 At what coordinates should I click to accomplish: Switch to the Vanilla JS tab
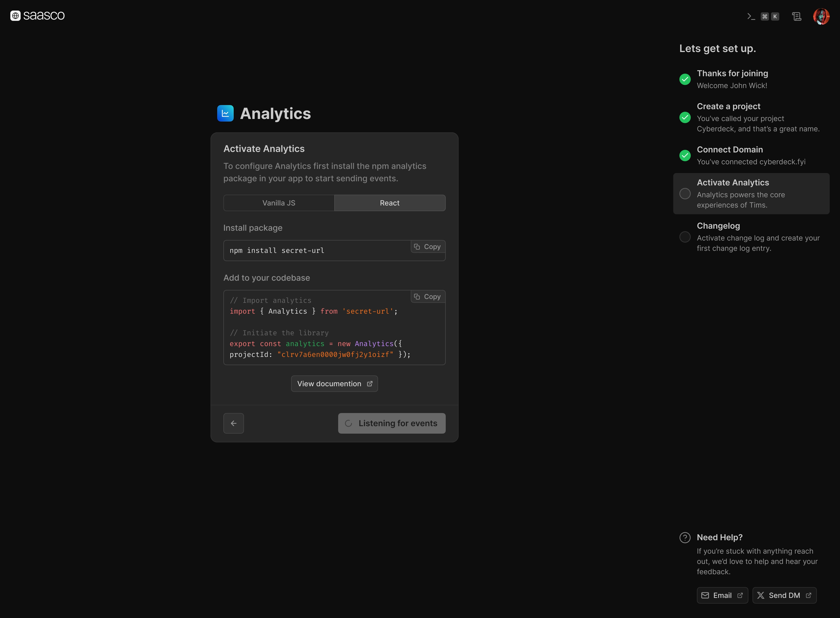tap(279, 203)
